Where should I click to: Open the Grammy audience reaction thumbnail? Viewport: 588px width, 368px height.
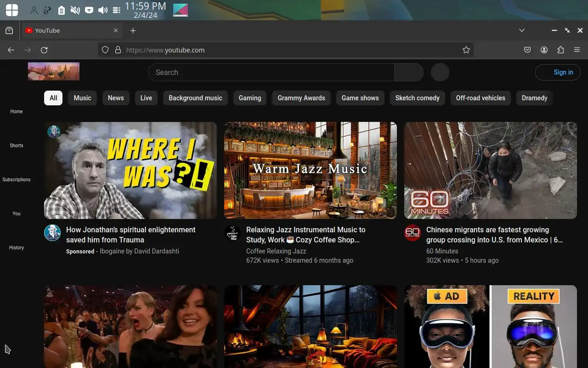[130, 327]
